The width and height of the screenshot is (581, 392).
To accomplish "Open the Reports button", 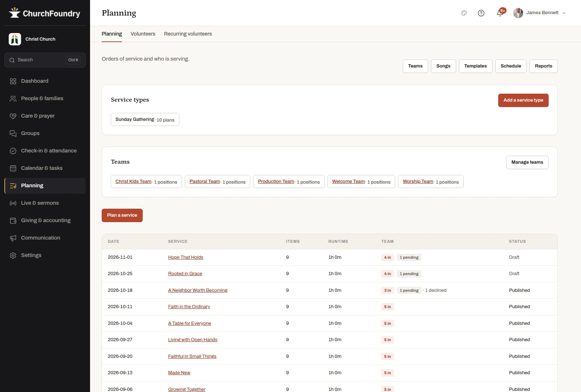I will tap(544, 66).
